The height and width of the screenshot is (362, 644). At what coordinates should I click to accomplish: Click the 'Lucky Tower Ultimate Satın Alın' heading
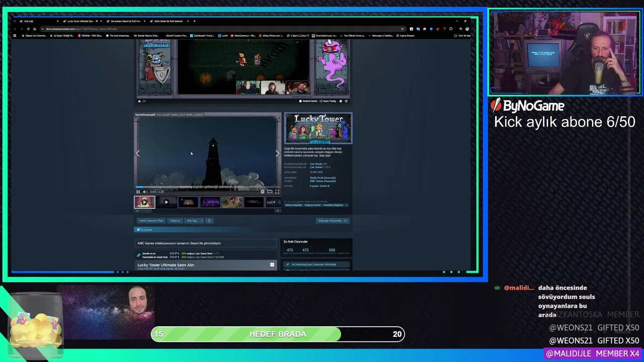pyautogui.click(x=166, y=265)
